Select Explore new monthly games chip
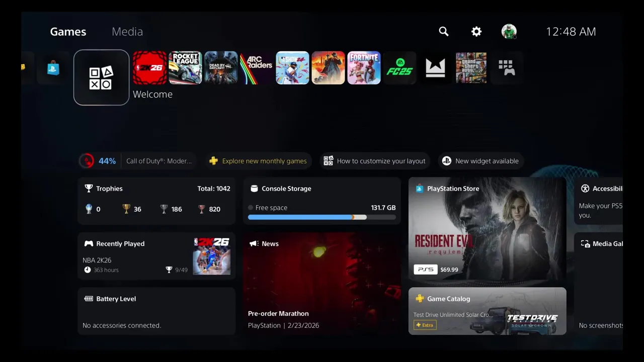 pyautogui.click(x=258, y=161)
